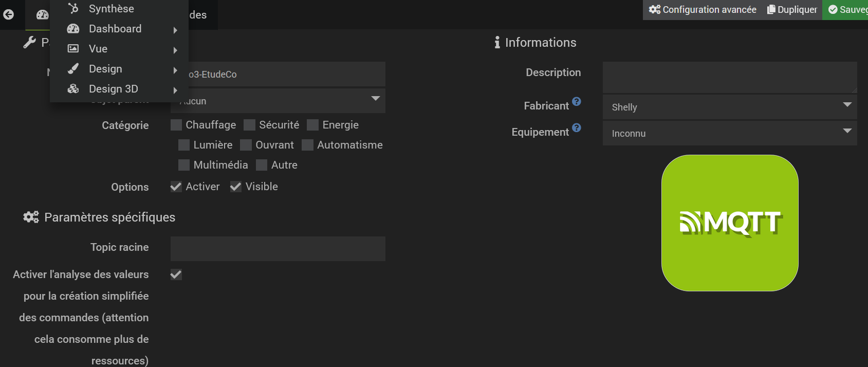Expand the Design 3D submenu arrow
The height and width of the screenshot is (367, 868).
(x=175, y=90)
